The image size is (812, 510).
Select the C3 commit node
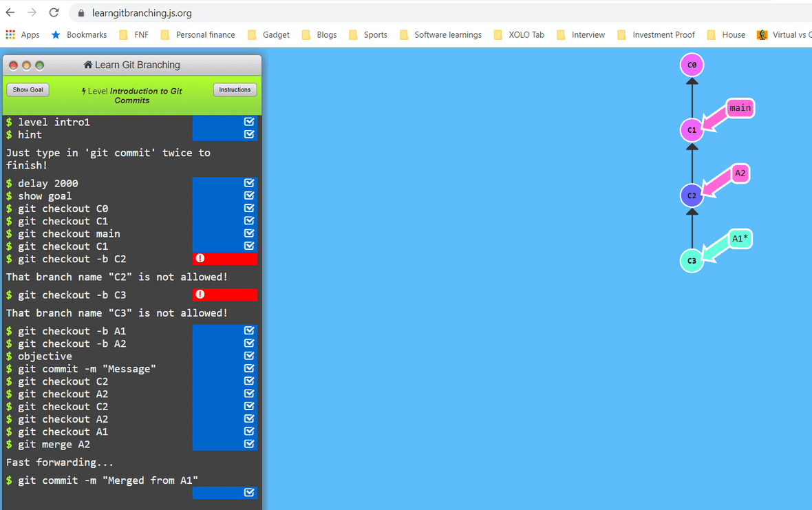[692, 261]
